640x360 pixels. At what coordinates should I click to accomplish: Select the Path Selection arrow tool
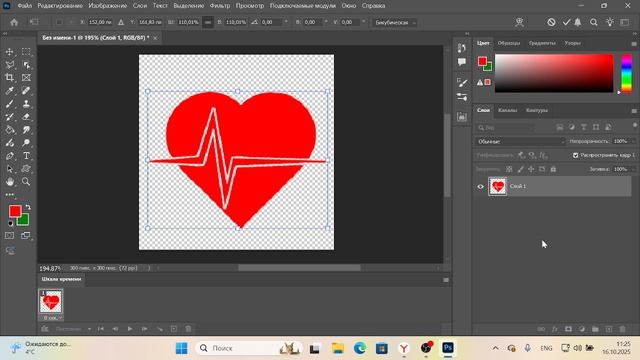[9, 169]
